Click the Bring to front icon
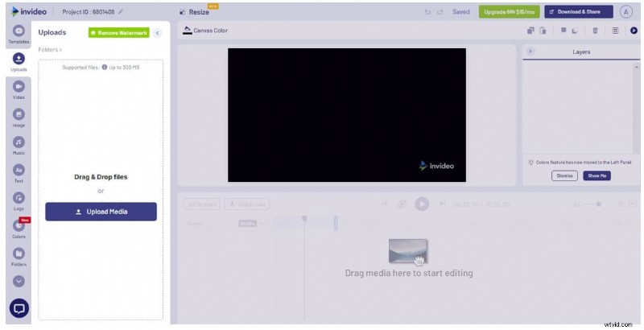This screenshot has width=644, height=330. click(563, 31)
